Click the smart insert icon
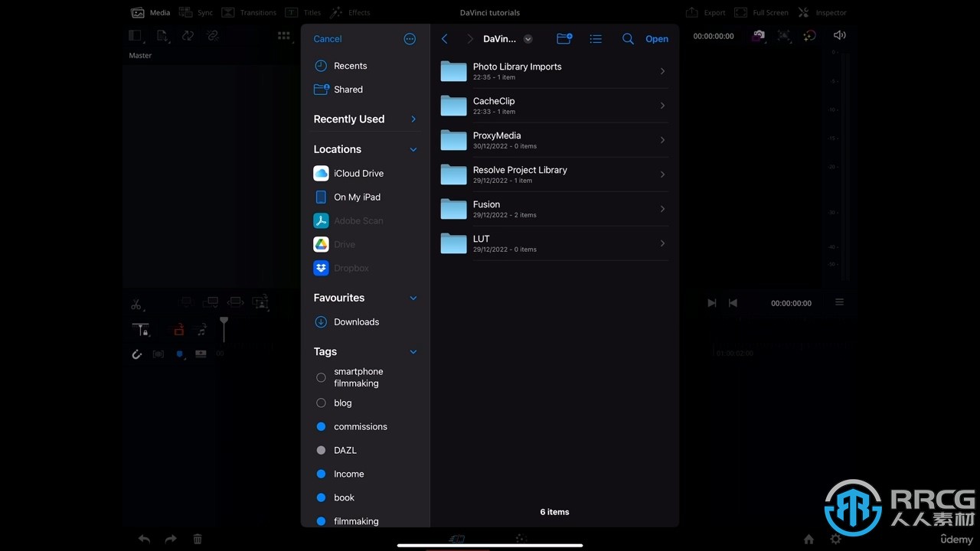Screen dimensions: 980x551 [x=187, y=303]
